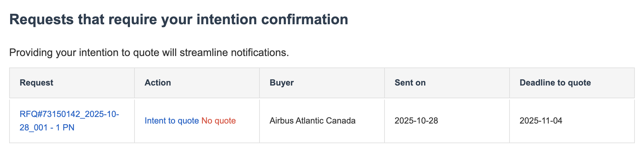644x154 pixels.
Task: Click the "Requests that require your intention confirmation" heading
Action: point(179,20)
